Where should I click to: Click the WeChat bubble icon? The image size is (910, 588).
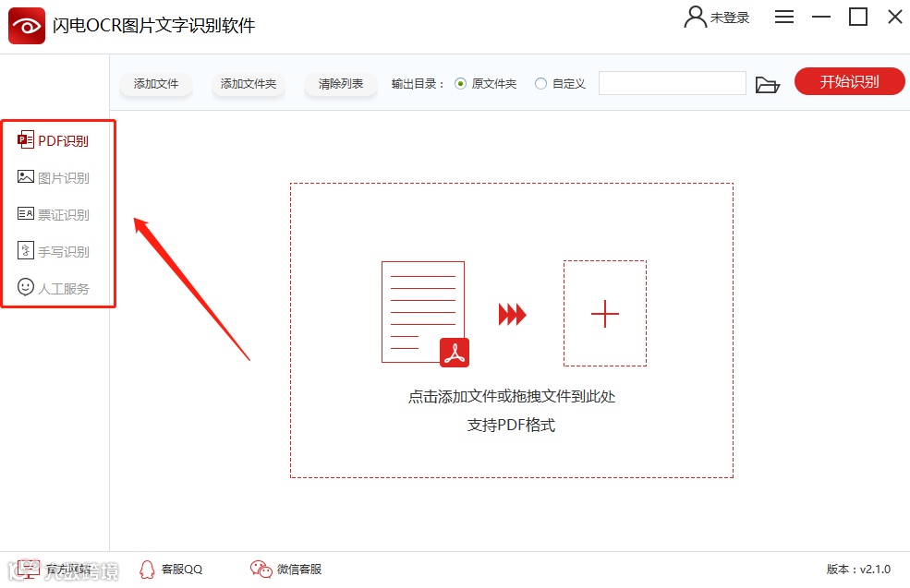click(x=261, y=570)
